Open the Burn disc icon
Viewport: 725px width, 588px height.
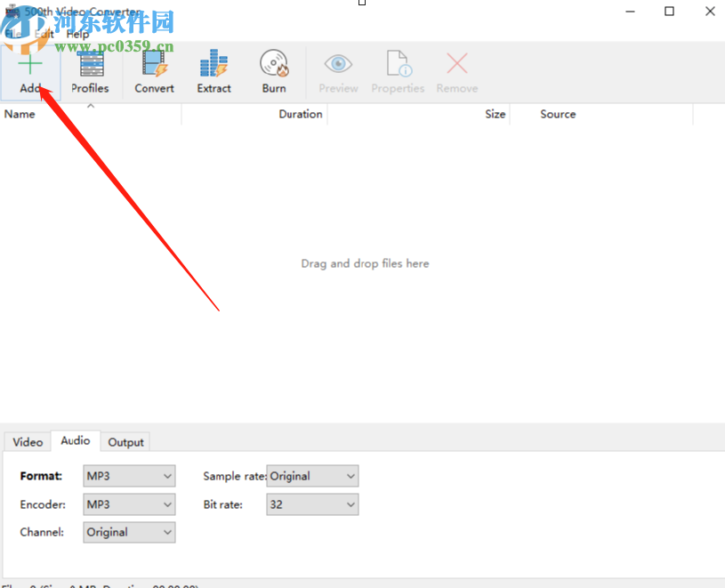pyautogui.click(x=274, y=63)
